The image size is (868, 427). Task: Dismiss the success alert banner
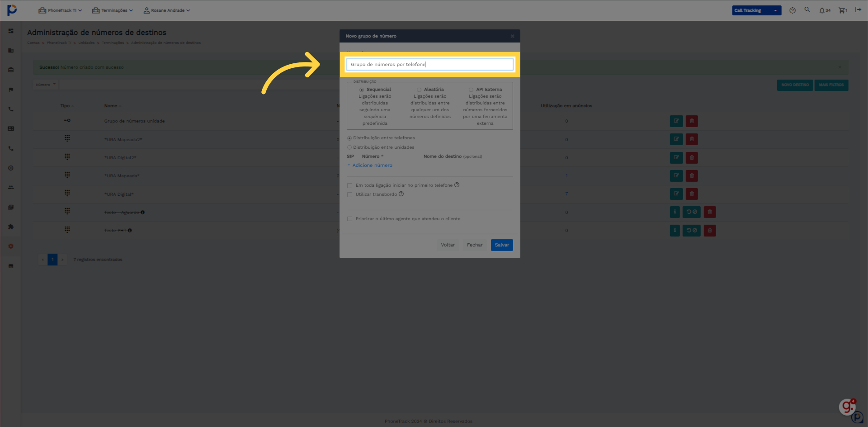pos(840,67)
